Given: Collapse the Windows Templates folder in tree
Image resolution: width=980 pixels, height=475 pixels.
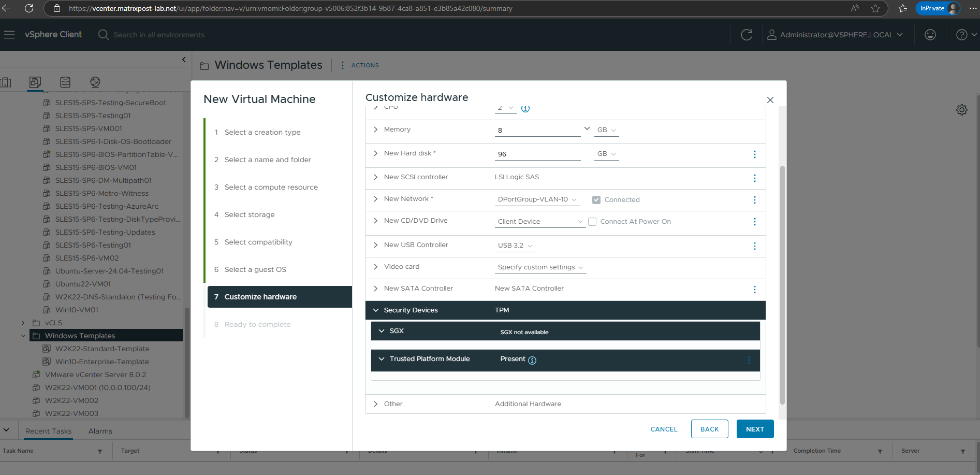Looking at the screenshot, I should [x=23, y=336].
